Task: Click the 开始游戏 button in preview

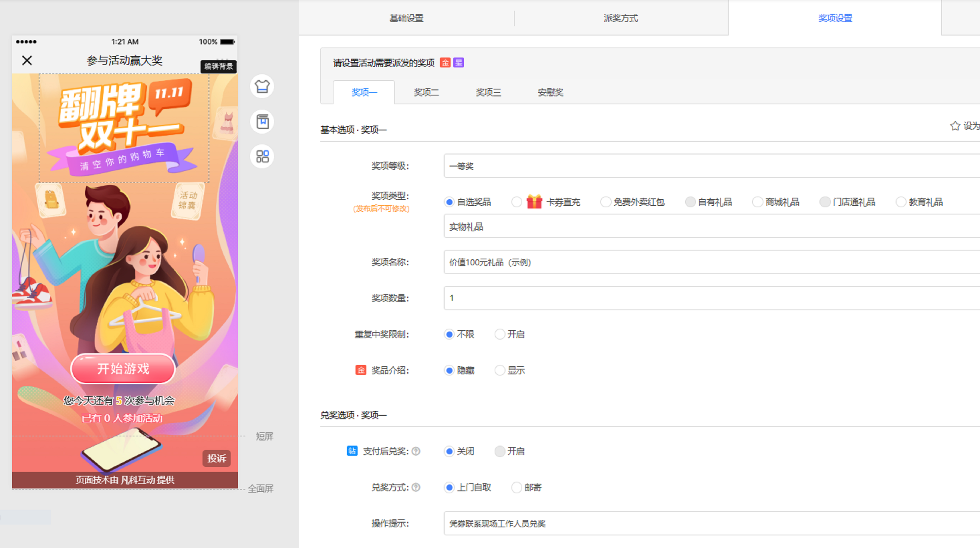Action: click(123, 369)
